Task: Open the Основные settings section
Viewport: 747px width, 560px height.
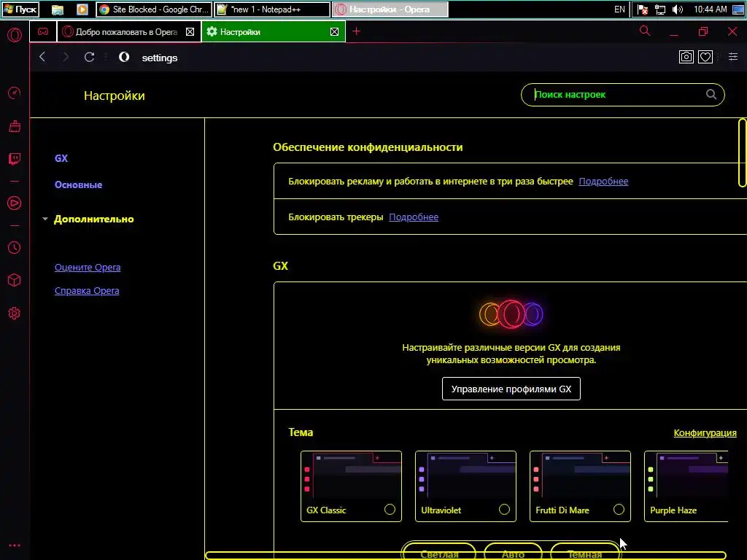Action: pyautogui.click(x=79, y=184)
